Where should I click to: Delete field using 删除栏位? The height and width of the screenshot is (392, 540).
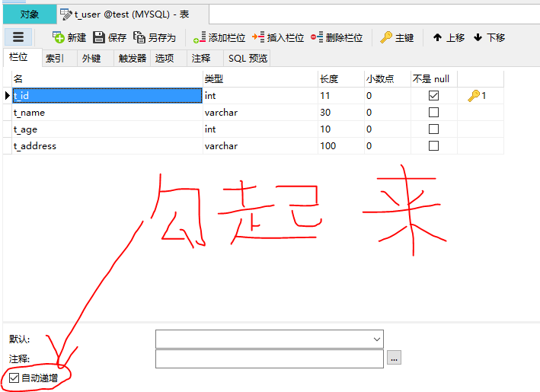click(337, 37)
